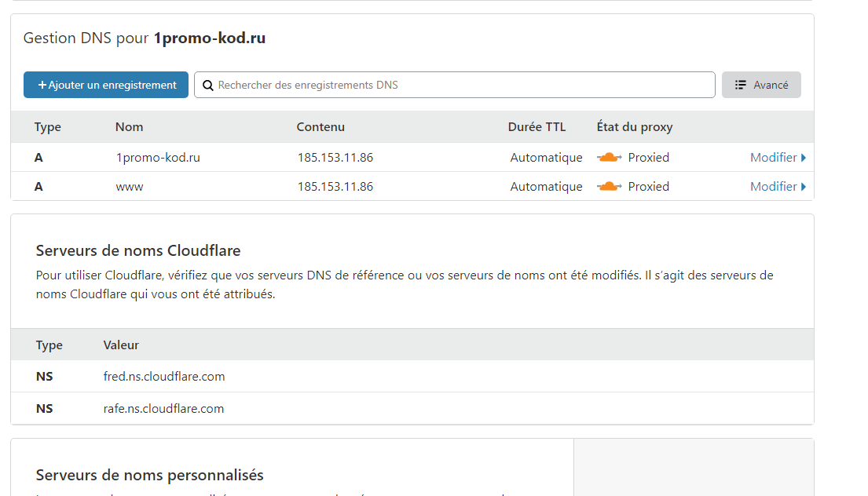Toggle orange proxy cloud for www record
The image size is (868, 496).
[610, 187]
